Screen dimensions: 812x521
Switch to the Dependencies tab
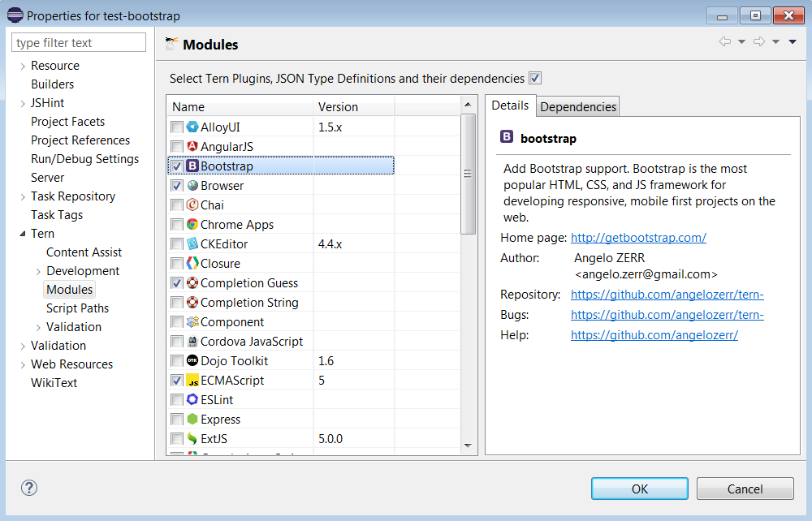click(x=577, y=105)
